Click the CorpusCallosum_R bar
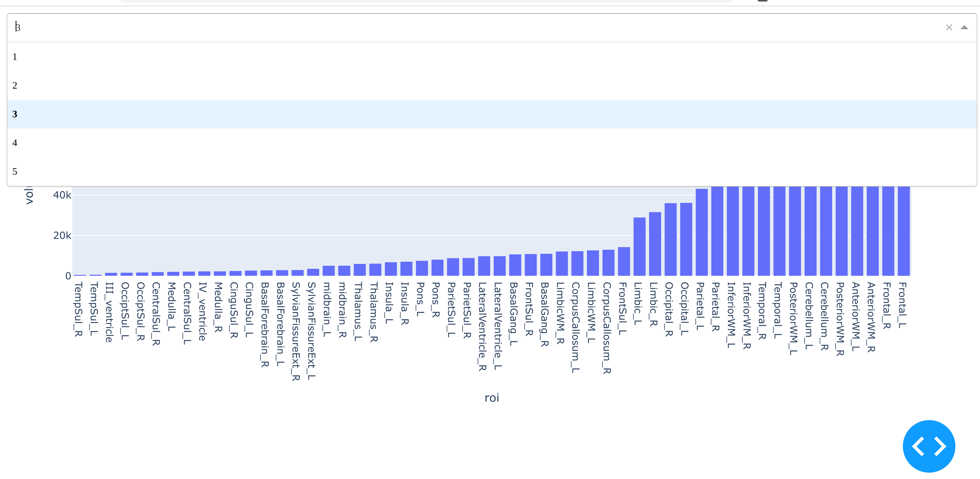 (x=608, y=263)
